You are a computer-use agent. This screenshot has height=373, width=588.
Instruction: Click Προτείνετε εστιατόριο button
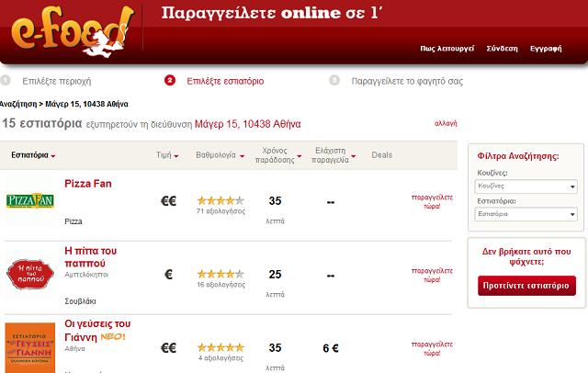(526, 286)
